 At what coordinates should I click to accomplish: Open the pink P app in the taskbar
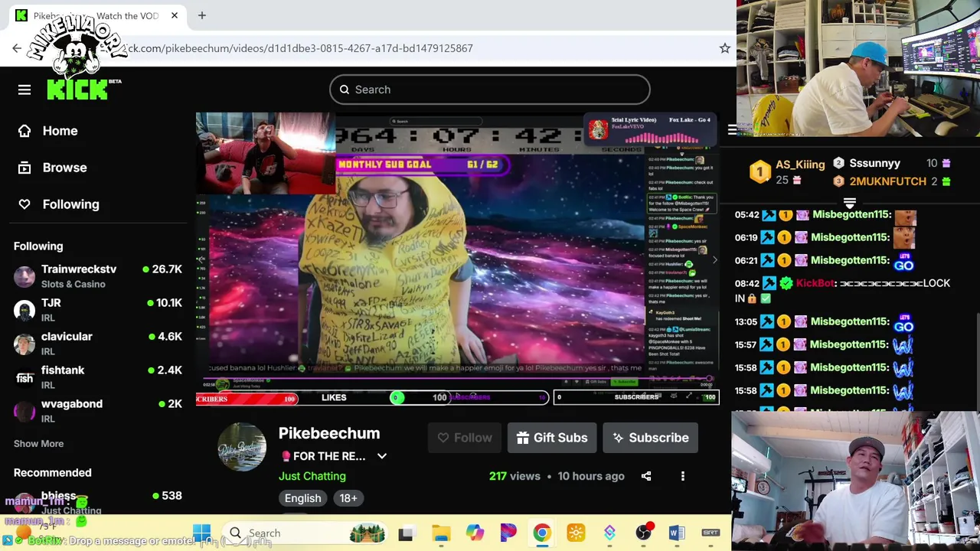tap(508, 533)
